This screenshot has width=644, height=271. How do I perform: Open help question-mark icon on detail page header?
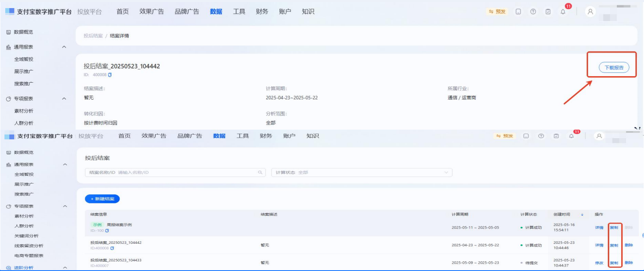(533, 12)
